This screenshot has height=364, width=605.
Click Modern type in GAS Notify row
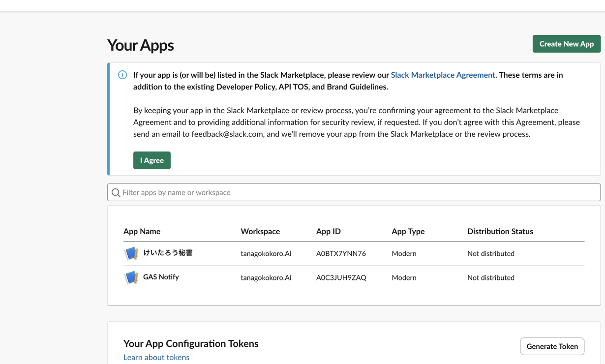404,277
